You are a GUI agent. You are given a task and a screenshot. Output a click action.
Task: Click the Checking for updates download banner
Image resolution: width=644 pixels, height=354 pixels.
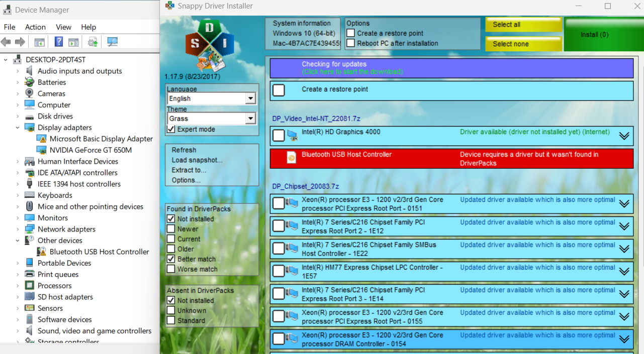pos(451,68)
